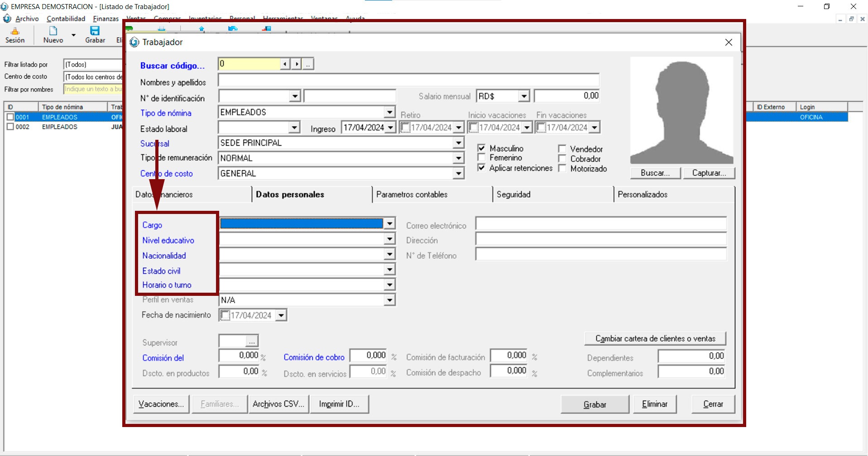Click the Nombres y apellidos field
The image size is (868, 456).
[x=408, y=81]
